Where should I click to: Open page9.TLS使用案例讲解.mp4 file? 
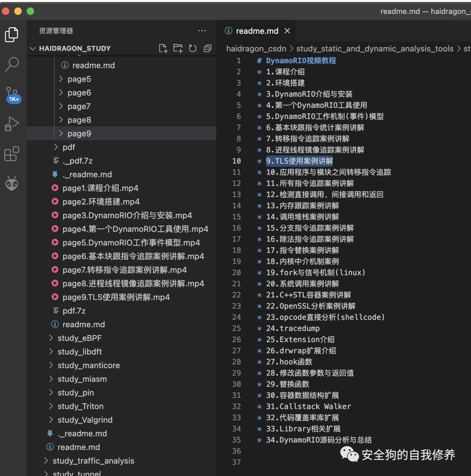[x=121, y=297]
